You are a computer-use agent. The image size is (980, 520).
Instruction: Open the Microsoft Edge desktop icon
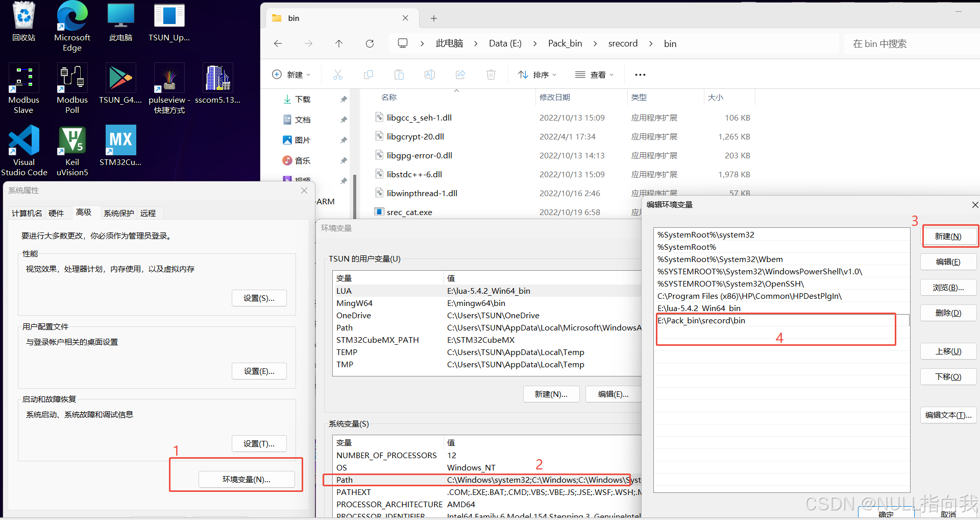(72, 26)
